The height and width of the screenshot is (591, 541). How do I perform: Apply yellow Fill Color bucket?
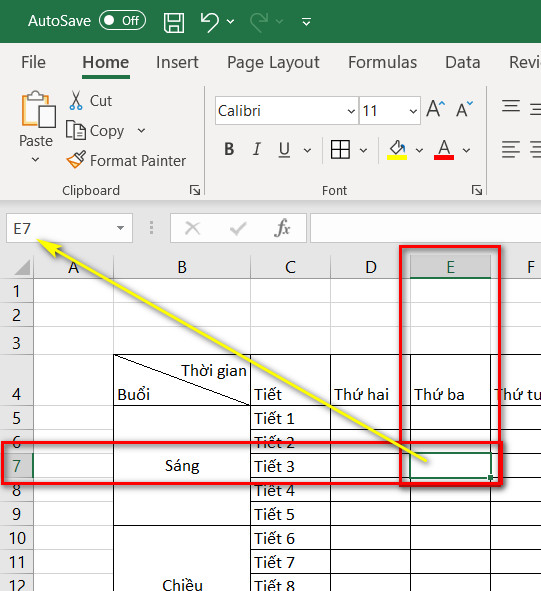(x=397, y=150)
